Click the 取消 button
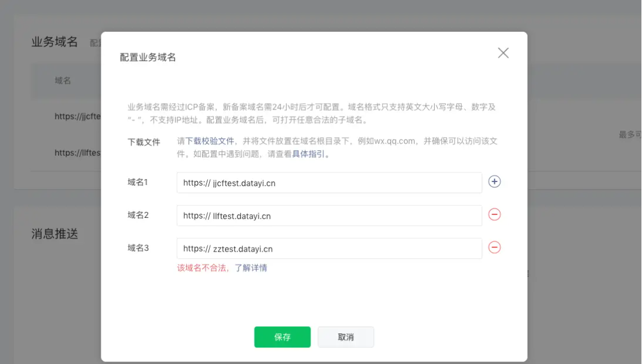The width and height of the screenshot is (642, 364). [x=346, y=337]
